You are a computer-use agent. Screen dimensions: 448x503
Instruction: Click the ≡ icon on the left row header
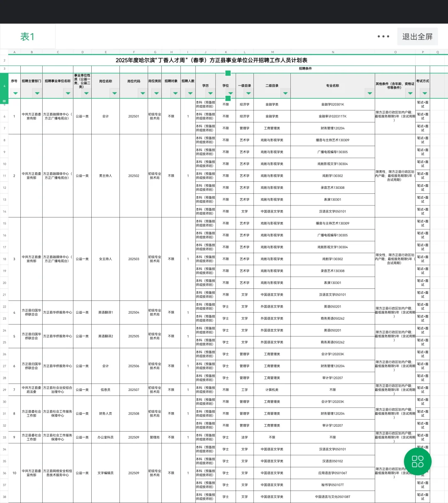coord(5,101)
